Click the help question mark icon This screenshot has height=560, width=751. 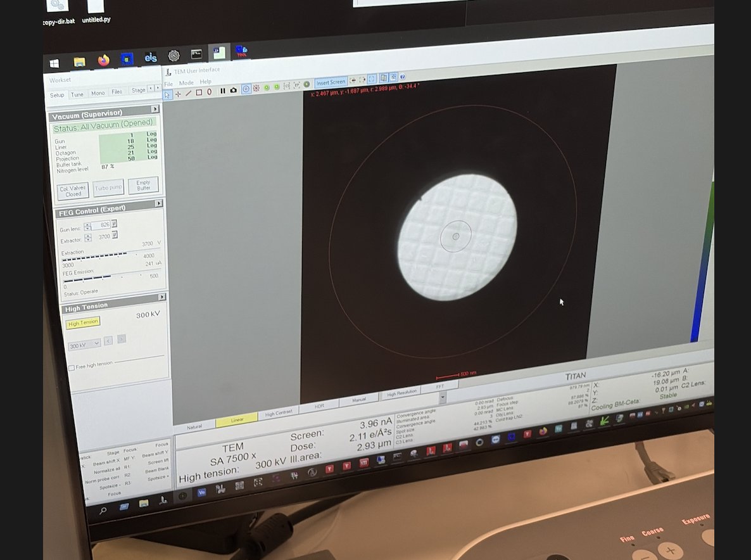pos(402,76)
